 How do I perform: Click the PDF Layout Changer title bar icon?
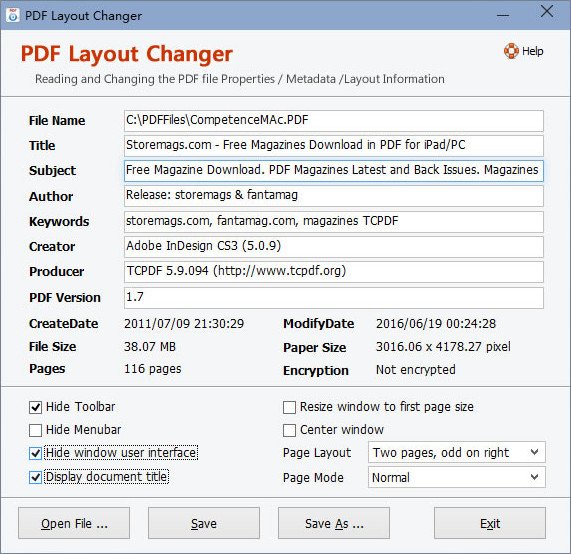pyautogui.click(x=13, y=15)
